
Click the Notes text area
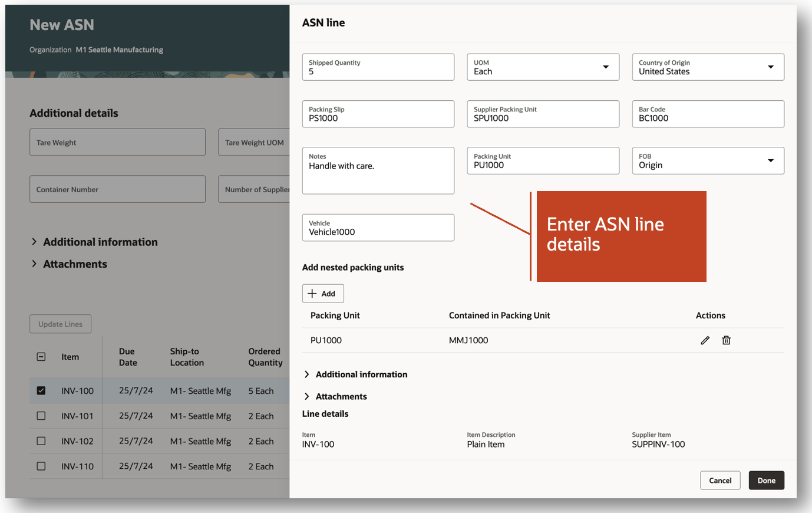[378, 170]
